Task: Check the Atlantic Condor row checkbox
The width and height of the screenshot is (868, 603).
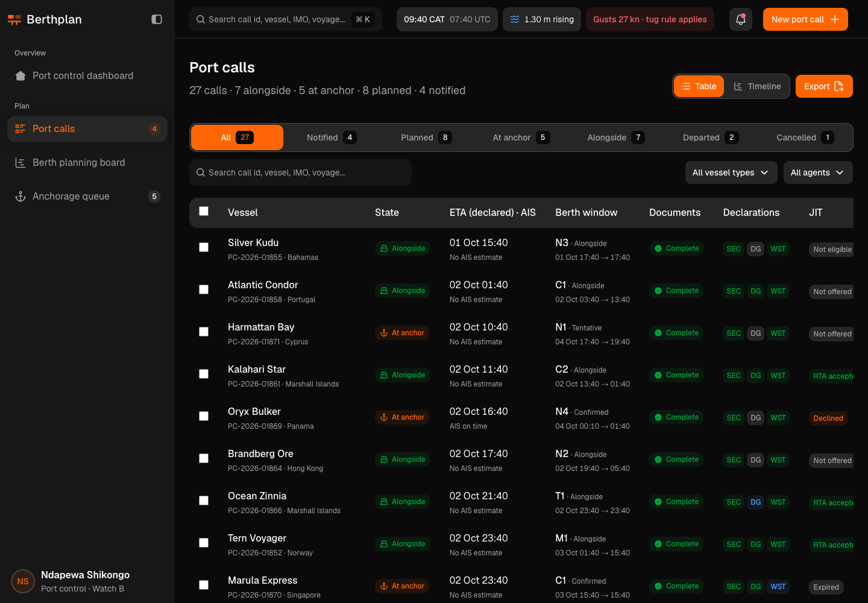Action: [204, 289]
